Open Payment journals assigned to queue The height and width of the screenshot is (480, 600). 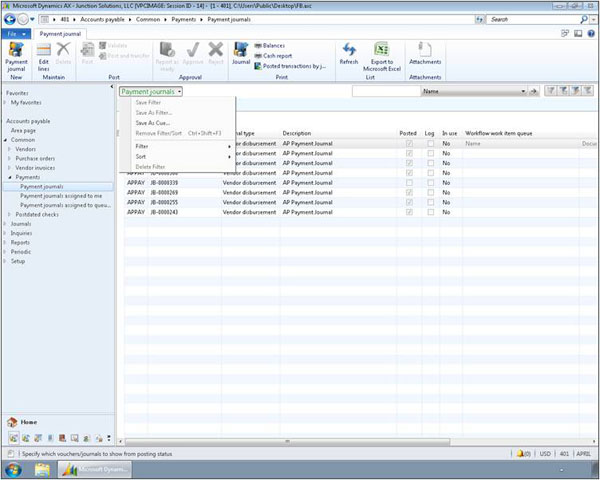point(65,205)
